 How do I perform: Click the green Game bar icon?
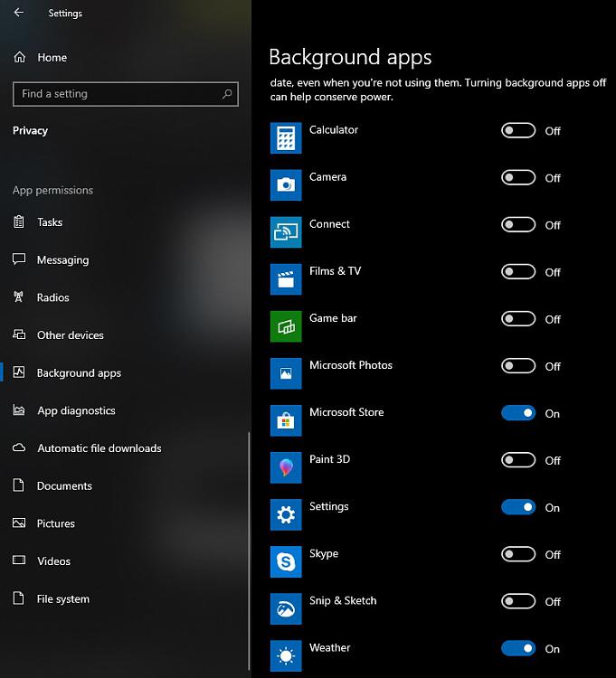click(286, 326)
